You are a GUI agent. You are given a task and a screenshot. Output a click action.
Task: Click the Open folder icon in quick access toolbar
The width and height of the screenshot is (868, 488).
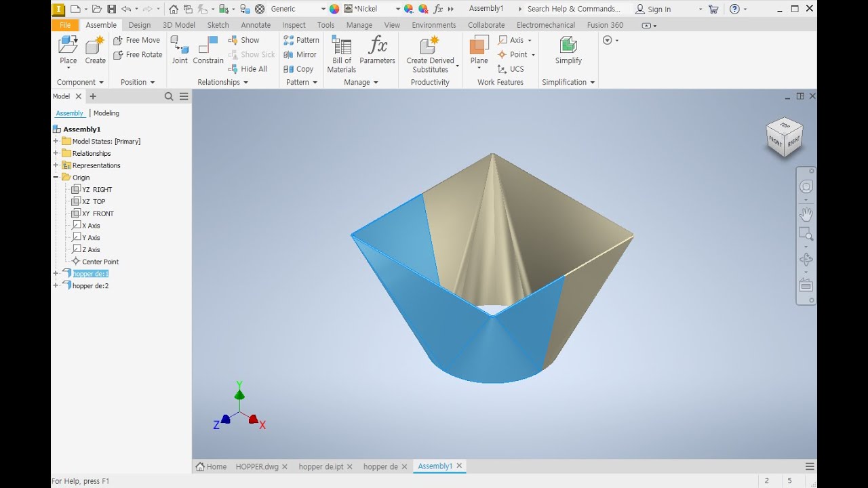click(96, 9)
